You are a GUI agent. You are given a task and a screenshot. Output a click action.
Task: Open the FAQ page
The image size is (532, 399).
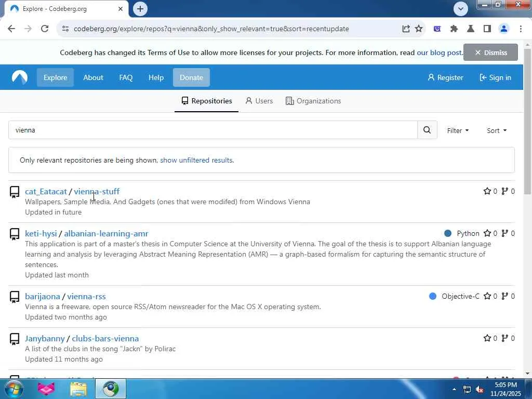[x=126, y=77]
